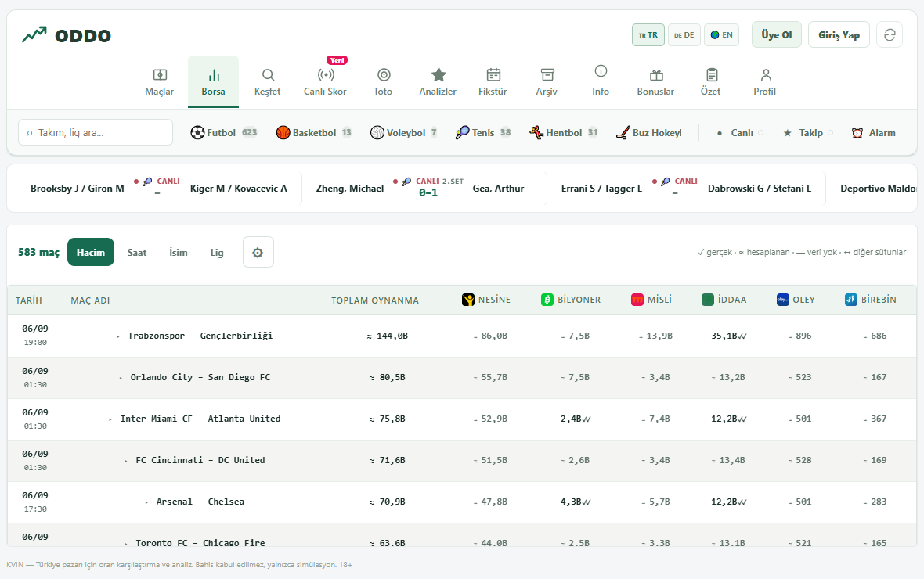
Task: Click Nesine value 55,7B for Orlando City
Action: pyautogui.click(x=490, y=378)
